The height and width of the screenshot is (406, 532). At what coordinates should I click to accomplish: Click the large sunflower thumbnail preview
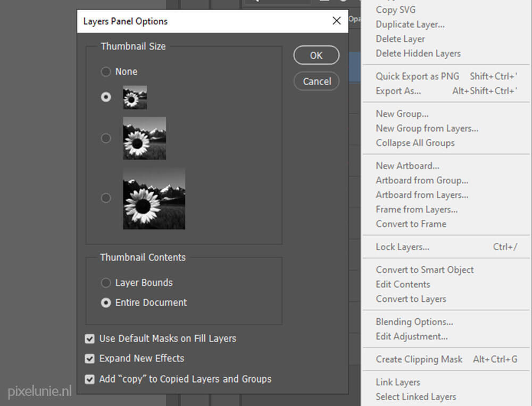154,198
